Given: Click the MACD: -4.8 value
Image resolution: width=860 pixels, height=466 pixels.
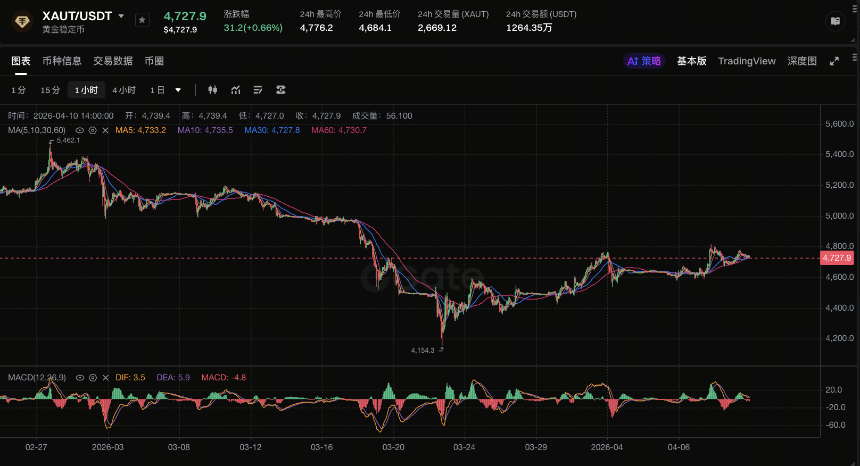Looking at the screenshot, I should [223, 378].
